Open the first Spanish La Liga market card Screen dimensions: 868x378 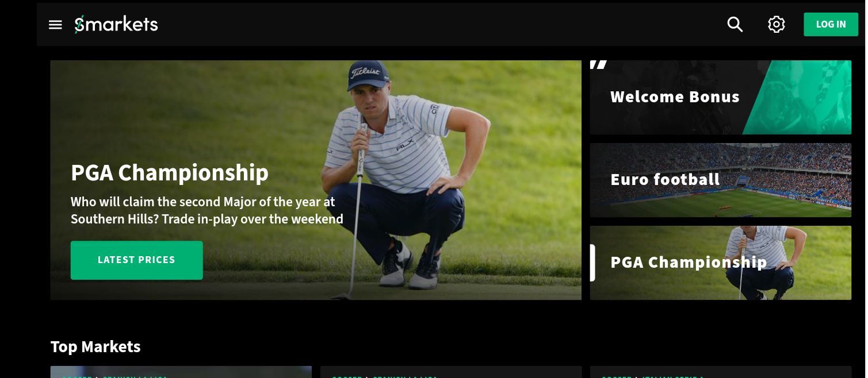point(181,372)
